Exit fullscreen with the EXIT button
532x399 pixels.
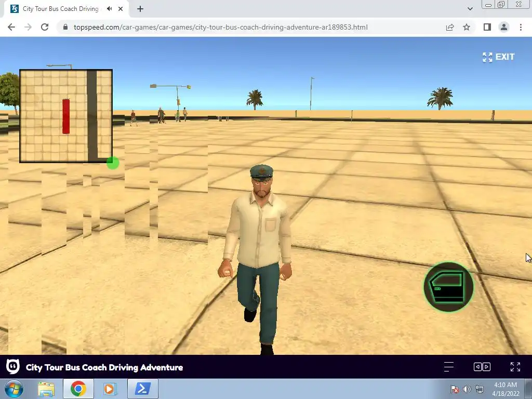tap(498, 57)
